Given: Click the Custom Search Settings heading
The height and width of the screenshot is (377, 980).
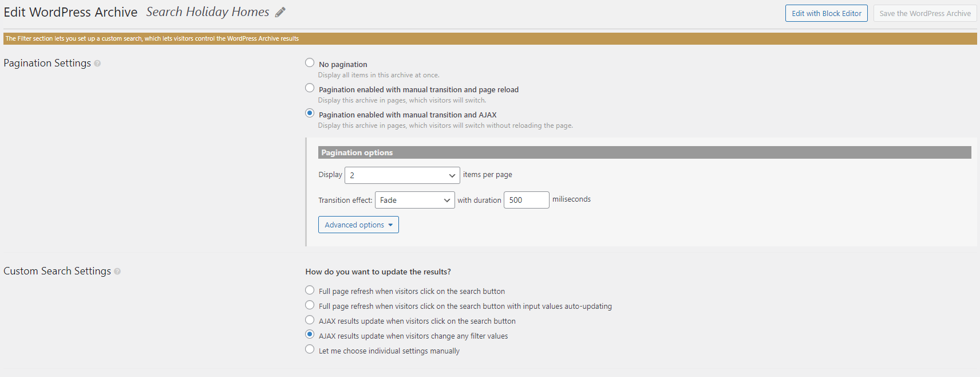Looking at the screenshot, I should point(57,271).
